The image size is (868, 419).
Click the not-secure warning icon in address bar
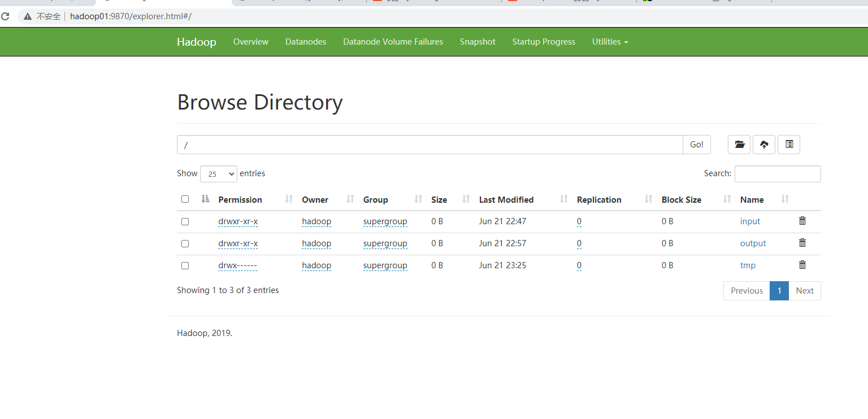[28, 16]
